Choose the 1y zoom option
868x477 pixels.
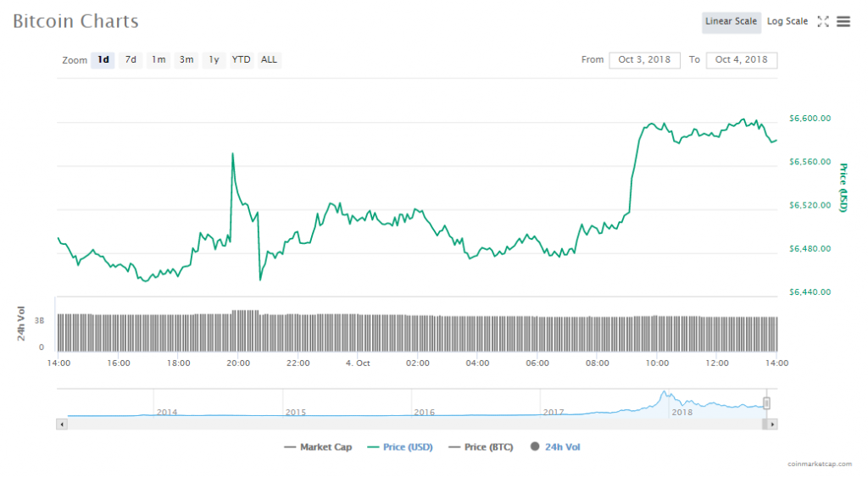point(214,60)
